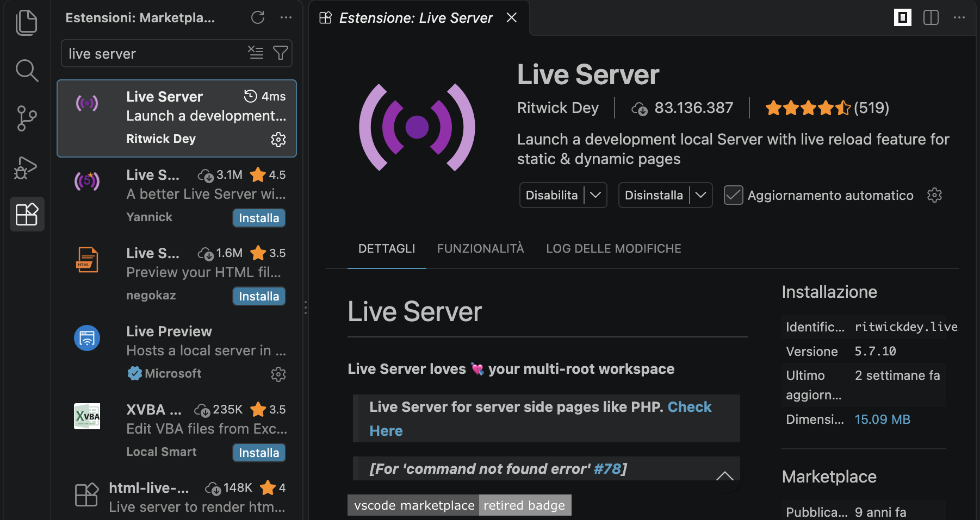Click the Disabilita button
Image resolution: width=980 pixels, height=520 pixels.
click(551, 195)
